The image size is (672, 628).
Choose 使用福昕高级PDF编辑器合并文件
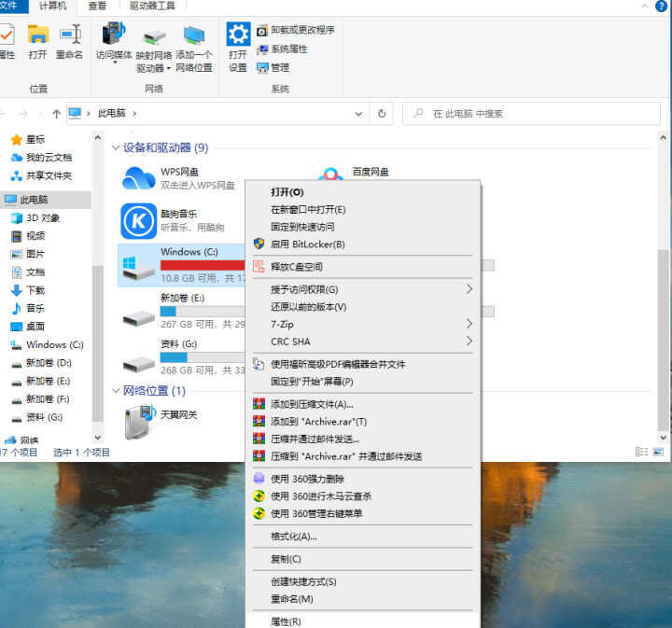(x=363, y=365)
